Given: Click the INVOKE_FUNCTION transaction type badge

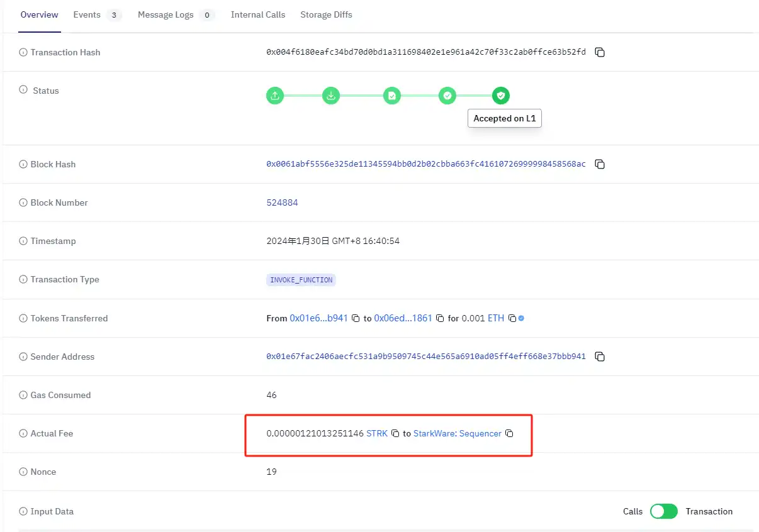Looking at the screenshot, I should pos(301,280).
